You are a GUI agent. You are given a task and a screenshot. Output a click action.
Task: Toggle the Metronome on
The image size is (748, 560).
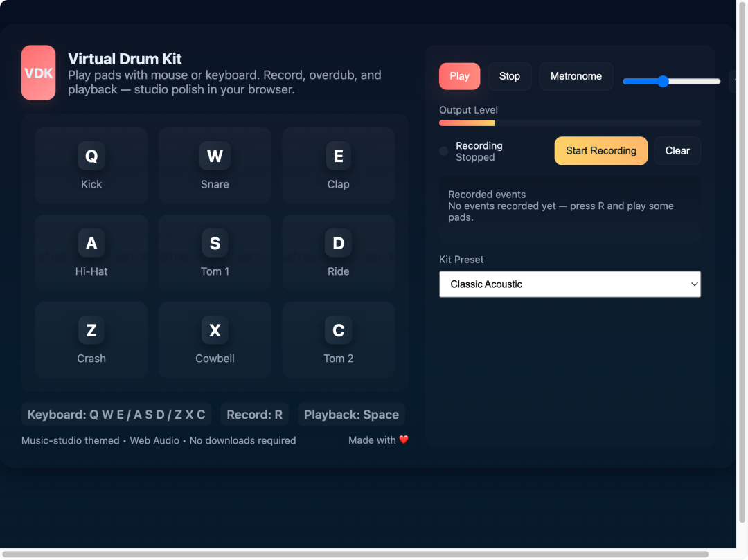click(576, 76)
